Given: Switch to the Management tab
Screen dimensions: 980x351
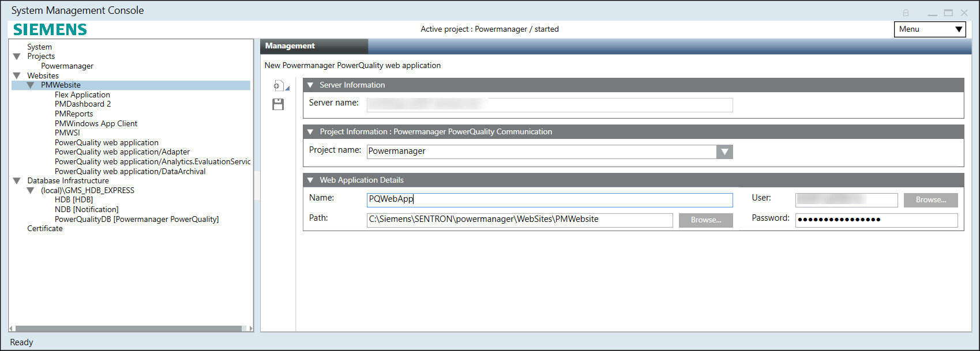Looking at the screenshot, I should (x=290, y=46).
